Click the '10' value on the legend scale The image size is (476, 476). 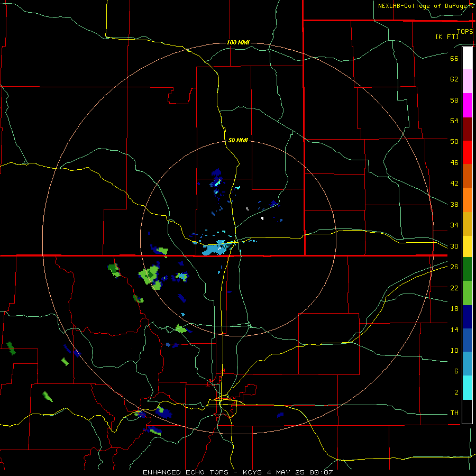click(x=454, y=351)
